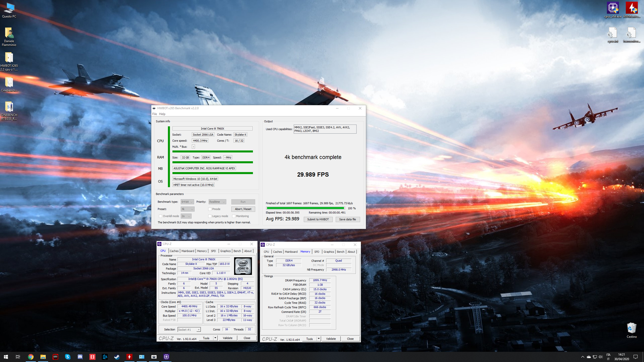Open the Preset 4k dropdown

coord(187,209)
